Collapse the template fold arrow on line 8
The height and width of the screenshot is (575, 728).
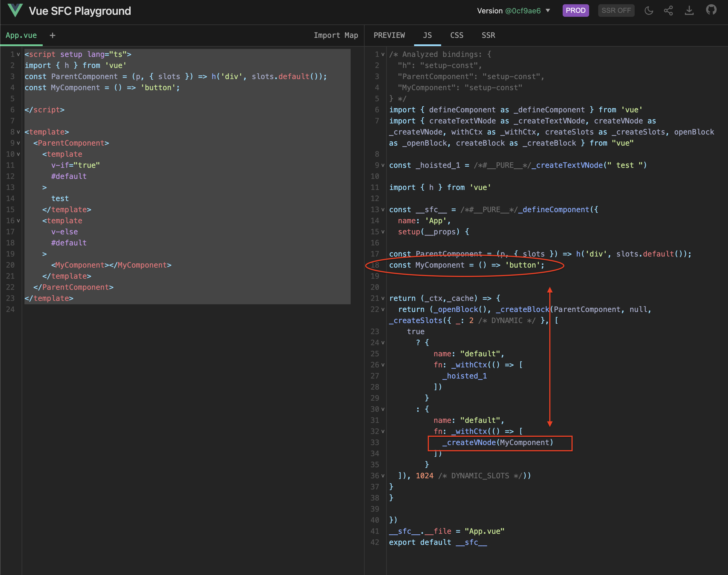(x=18, y=132)
